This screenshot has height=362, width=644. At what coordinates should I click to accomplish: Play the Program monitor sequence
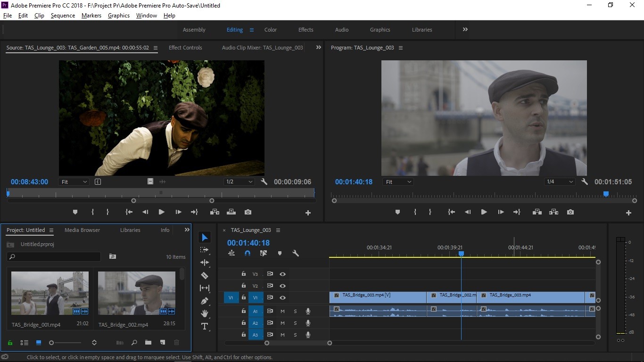484,212
